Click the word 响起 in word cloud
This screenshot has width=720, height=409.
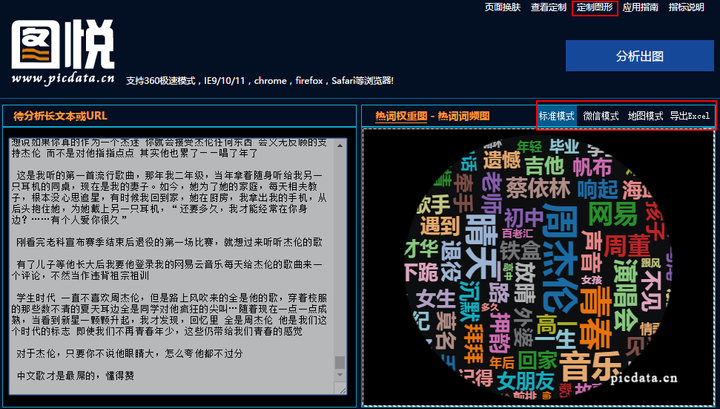pos(597,189)
